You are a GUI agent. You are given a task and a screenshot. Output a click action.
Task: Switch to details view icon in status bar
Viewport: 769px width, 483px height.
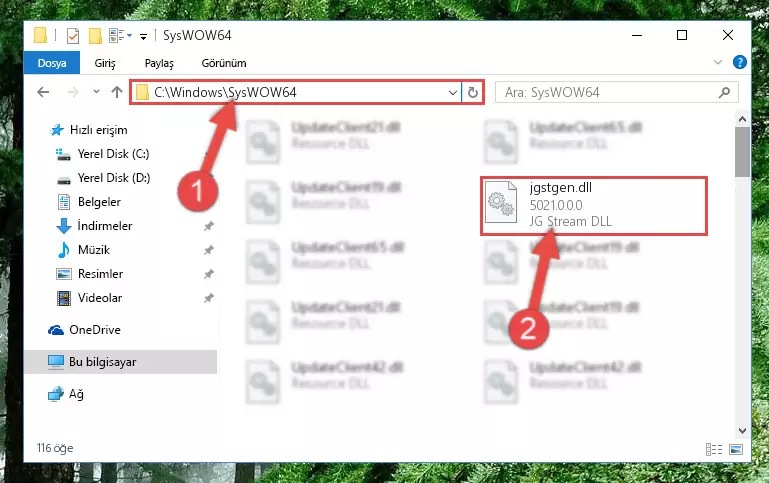(714, 449)
